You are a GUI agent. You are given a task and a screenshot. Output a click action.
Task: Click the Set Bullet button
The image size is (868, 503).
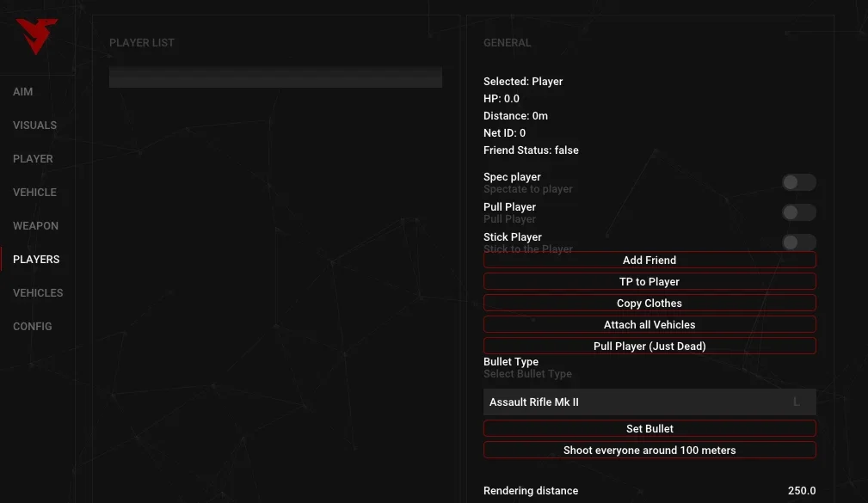pos(649,429)
